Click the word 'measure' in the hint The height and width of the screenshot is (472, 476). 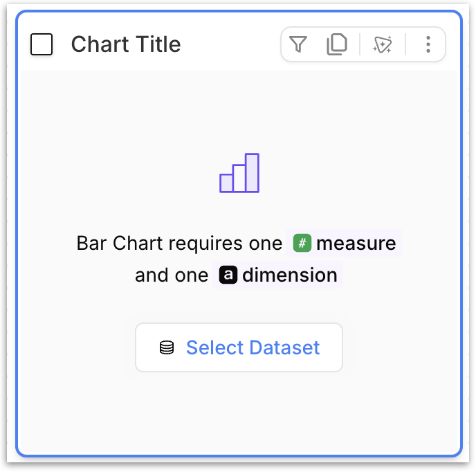(356, 244)
